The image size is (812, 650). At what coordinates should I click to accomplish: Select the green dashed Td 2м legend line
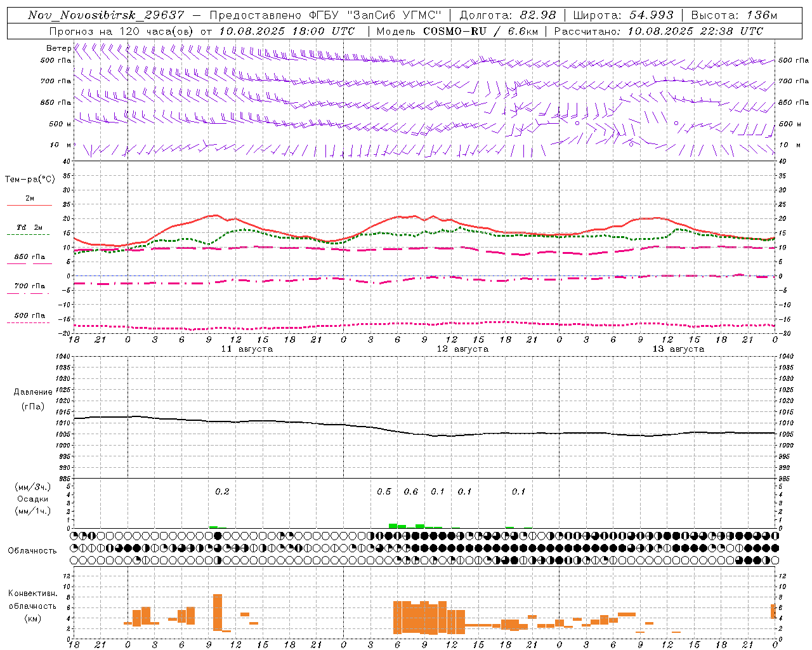(x=28, y=235)
